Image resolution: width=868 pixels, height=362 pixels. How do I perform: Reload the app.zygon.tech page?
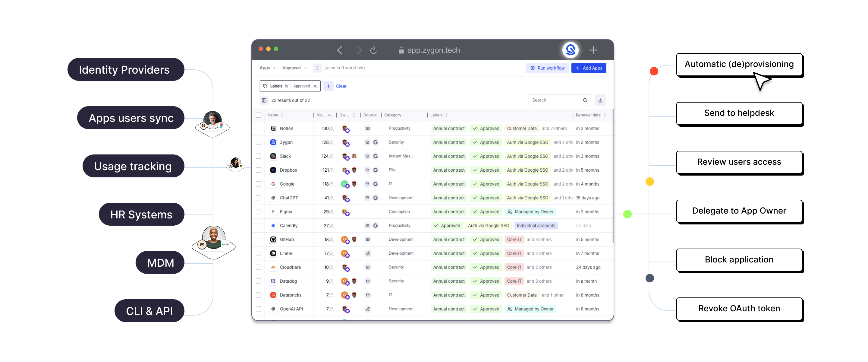(x=373, y=50)
